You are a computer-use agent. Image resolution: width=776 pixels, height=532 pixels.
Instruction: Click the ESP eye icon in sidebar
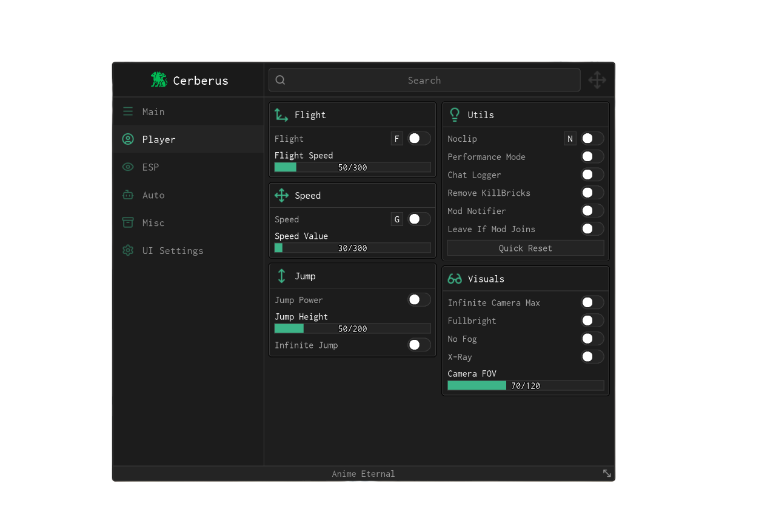128,167
